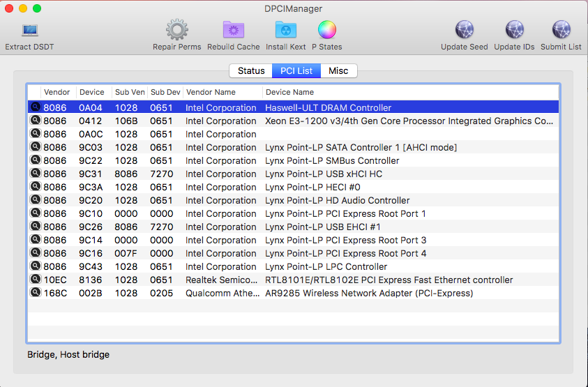Select the PCI List tab

pos(296,71)
